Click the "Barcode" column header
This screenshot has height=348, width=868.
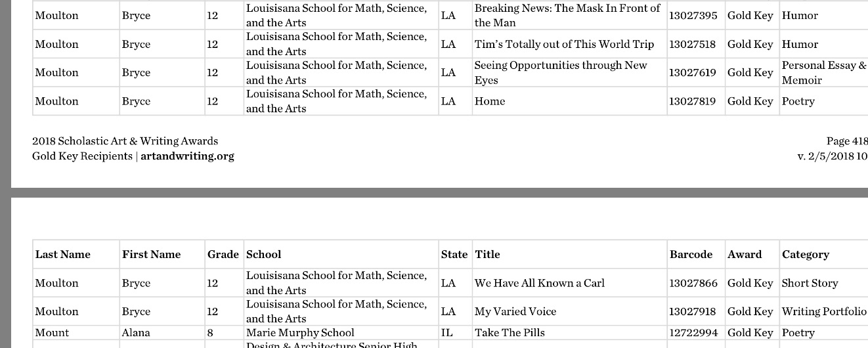tap(691, 255)
